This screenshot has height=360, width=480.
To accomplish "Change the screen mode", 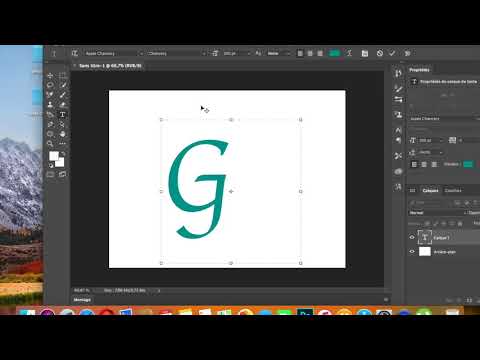I will tap(62, 174).
